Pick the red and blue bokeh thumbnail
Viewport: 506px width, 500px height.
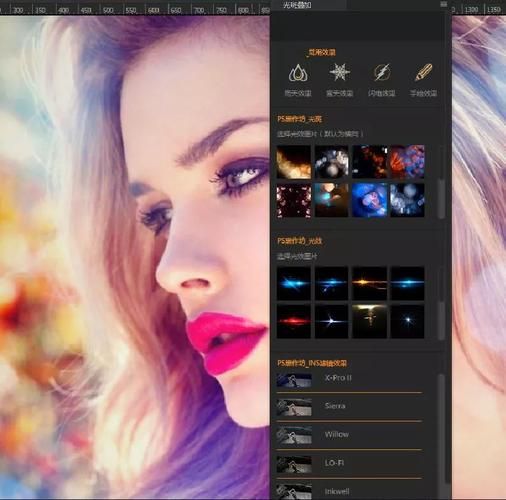407,162
